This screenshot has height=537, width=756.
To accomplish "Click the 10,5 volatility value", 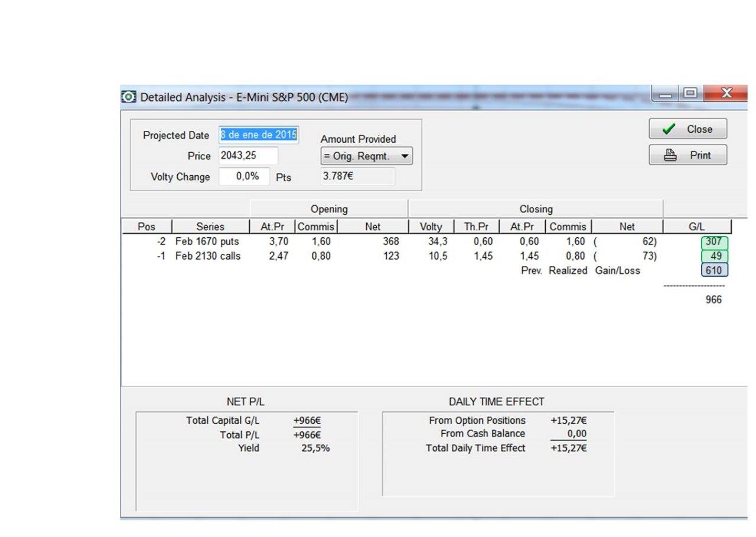I will point(438,256).
